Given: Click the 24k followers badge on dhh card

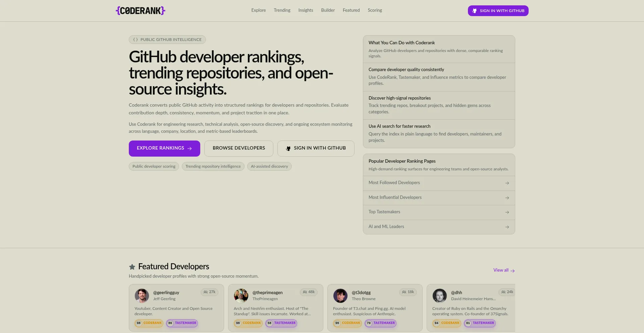Looking at the screenshot, I should 507,292.
